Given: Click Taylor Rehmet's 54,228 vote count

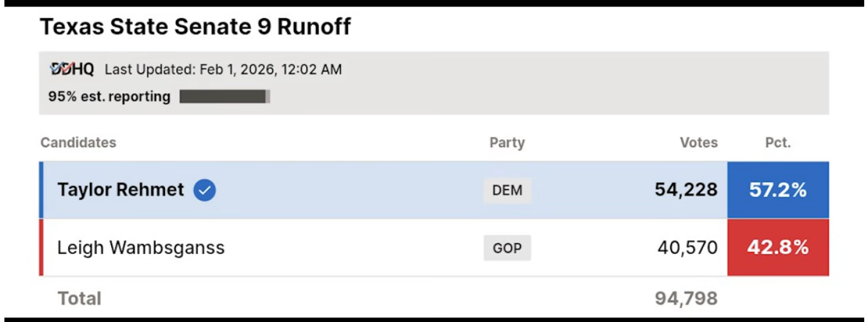Looking at the screenshot, I should (x=686, y=190).
